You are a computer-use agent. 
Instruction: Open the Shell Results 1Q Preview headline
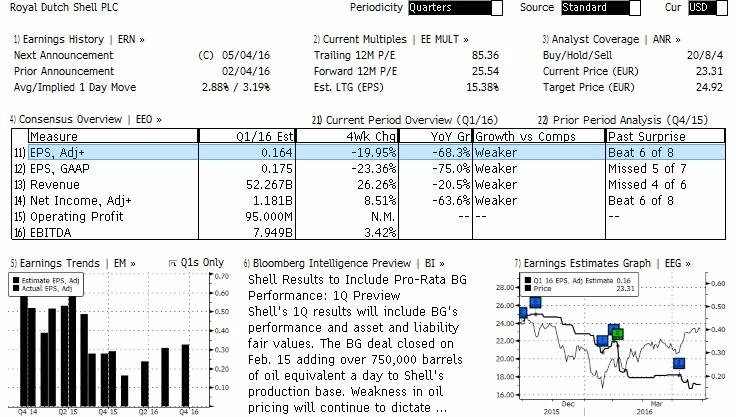[357, 287]
